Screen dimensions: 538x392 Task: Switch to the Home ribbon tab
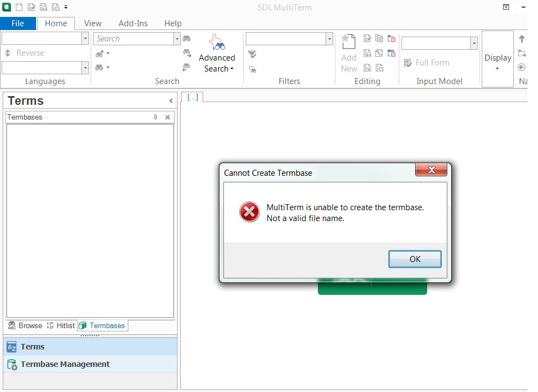pyautogui.click(x=56, y=23)
